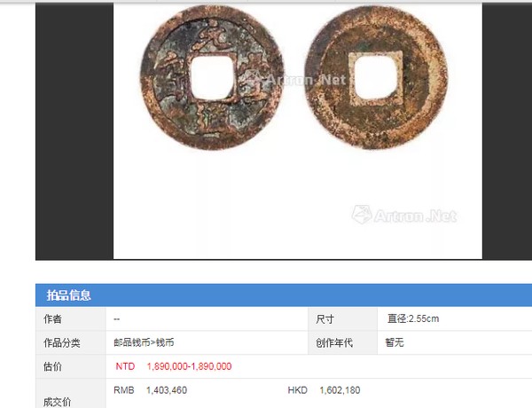Click the 直径:2.55cm size value

click(413, 318)
